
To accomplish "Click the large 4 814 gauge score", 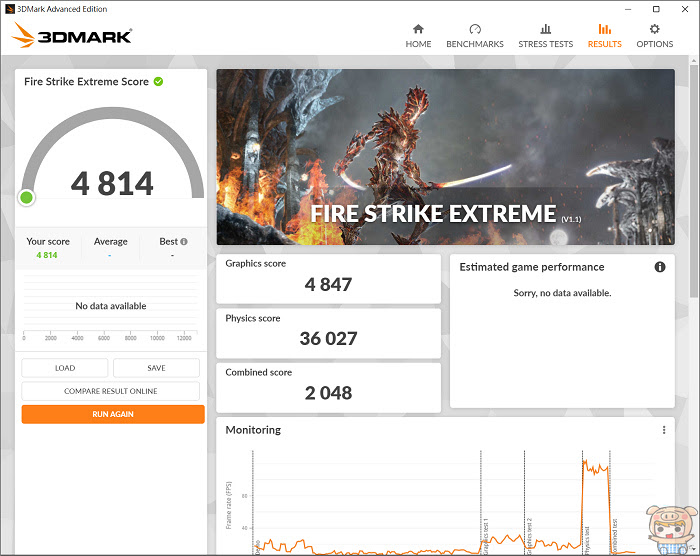I will [x=112, y=183].
